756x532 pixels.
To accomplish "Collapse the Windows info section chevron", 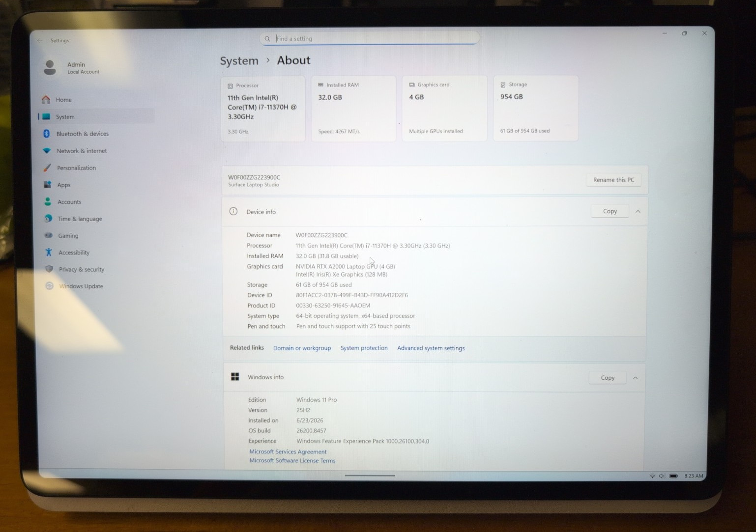I will pyautogui.click(x=636, y=378).
